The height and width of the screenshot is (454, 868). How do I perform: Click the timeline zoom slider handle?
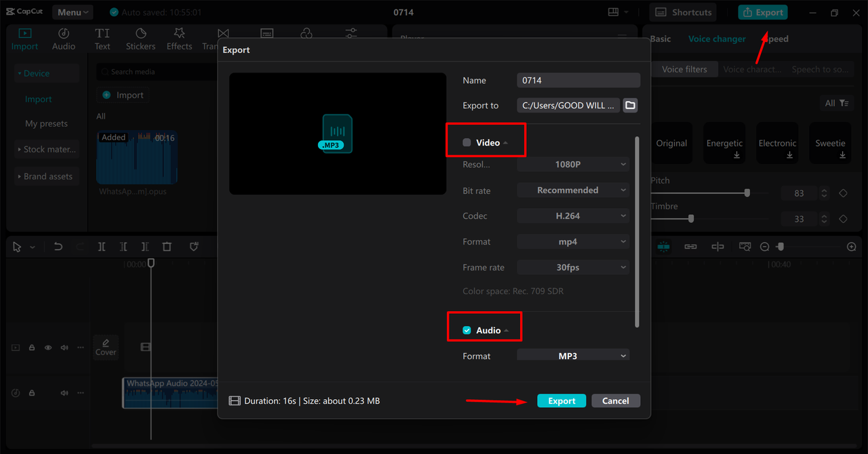point(781,247)
